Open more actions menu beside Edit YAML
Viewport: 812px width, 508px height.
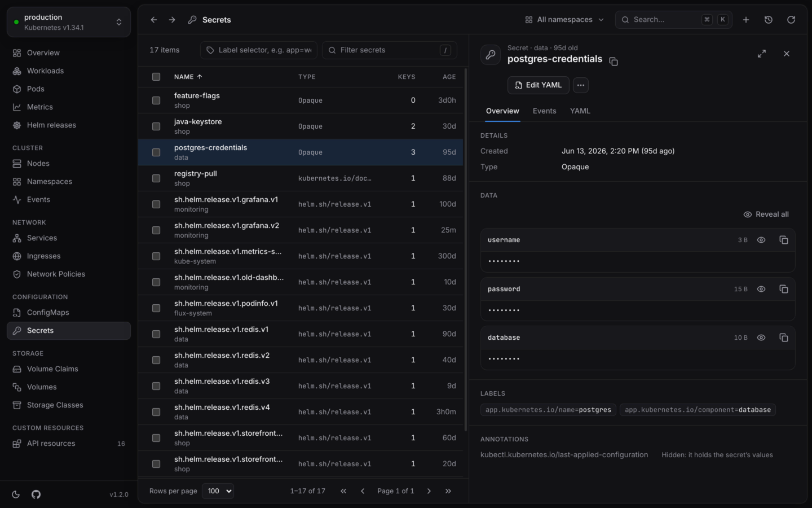point(581,85)
